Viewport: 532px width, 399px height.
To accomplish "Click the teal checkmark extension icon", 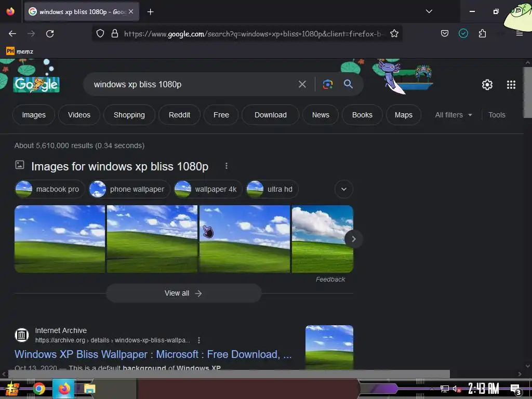I will [x=463, y=33].
